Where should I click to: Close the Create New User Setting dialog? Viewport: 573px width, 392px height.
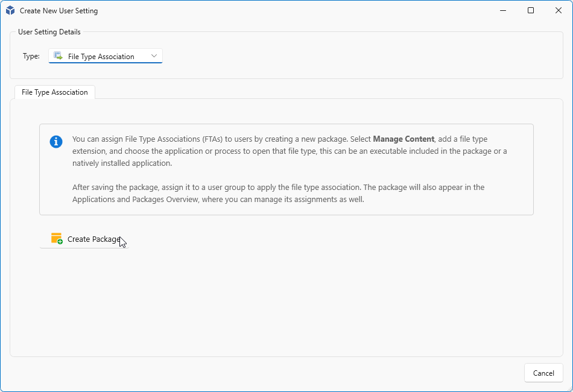[559, 10]
